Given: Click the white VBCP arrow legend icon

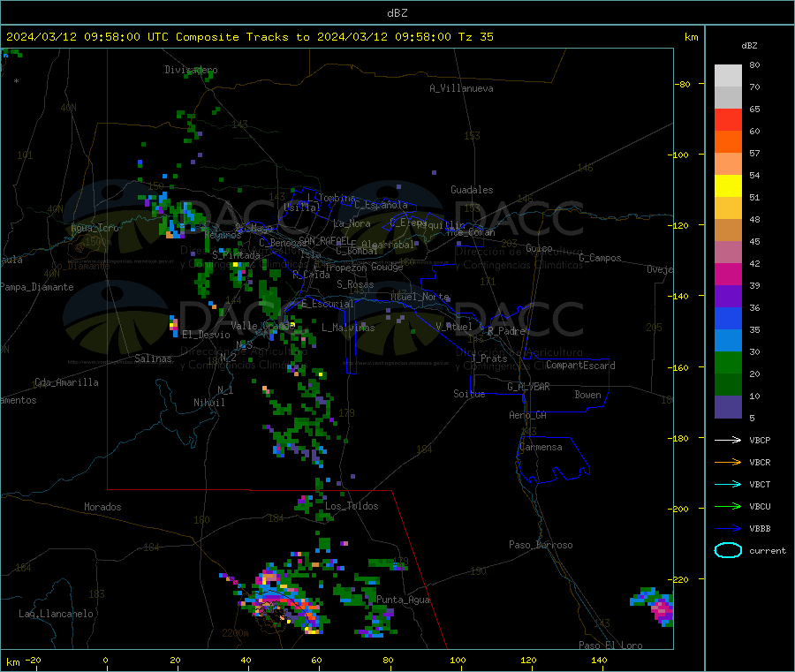Looking at the screenshot, I should [x=728, y=440].
